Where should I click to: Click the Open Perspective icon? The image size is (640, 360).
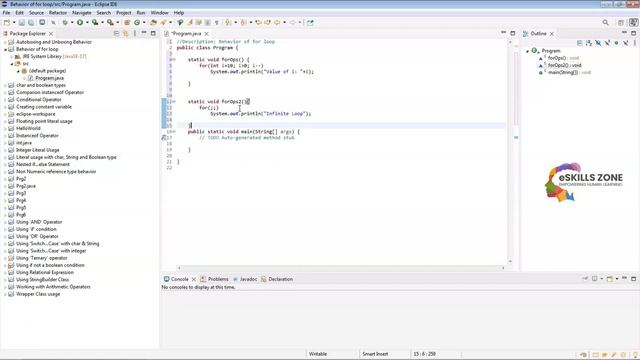point(621,23)
